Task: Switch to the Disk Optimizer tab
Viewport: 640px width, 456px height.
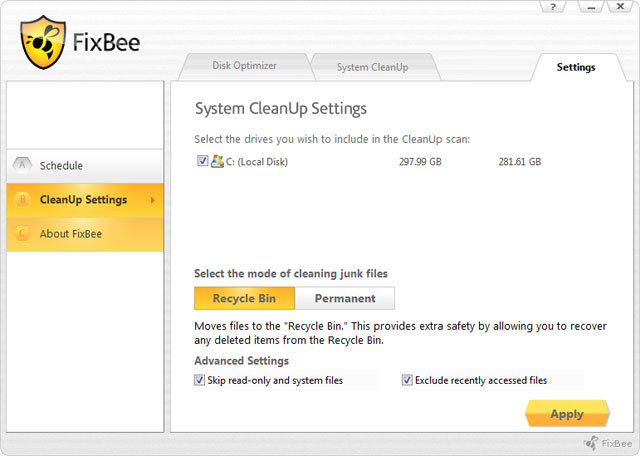Action: [244, 66]
